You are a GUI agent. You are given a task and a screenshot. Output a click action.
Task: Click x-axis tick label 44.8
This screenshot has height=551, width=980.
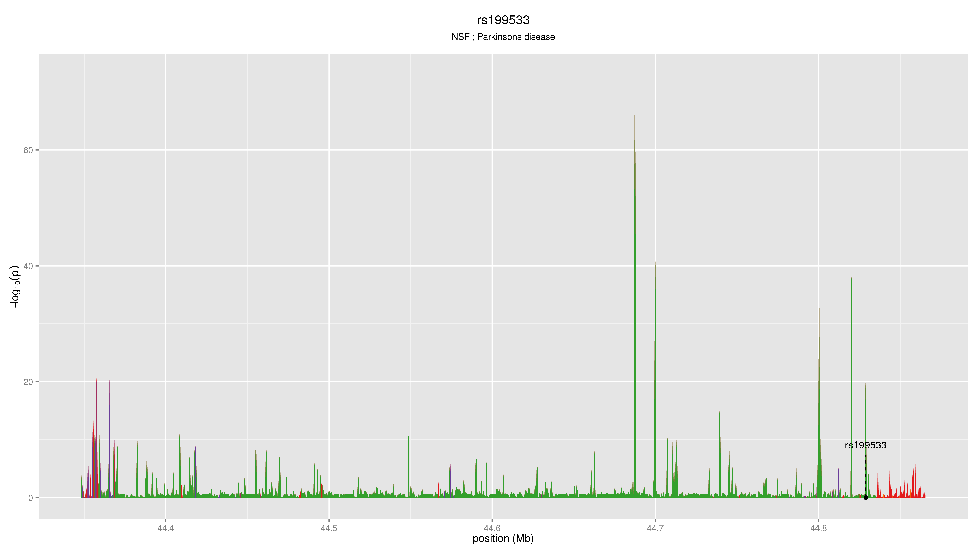tap(818, 528)
